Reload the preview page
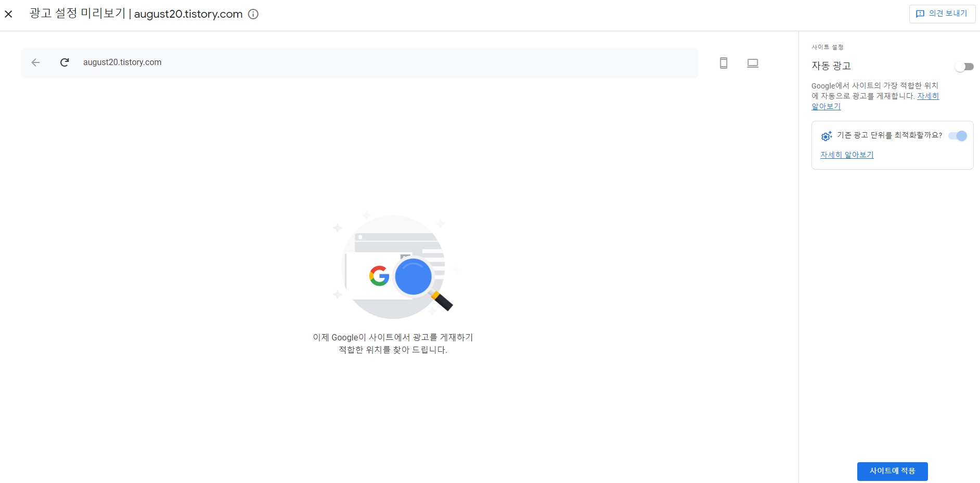Image resolution: width=980 pixels, height=483 pixels. coord(65,62)
